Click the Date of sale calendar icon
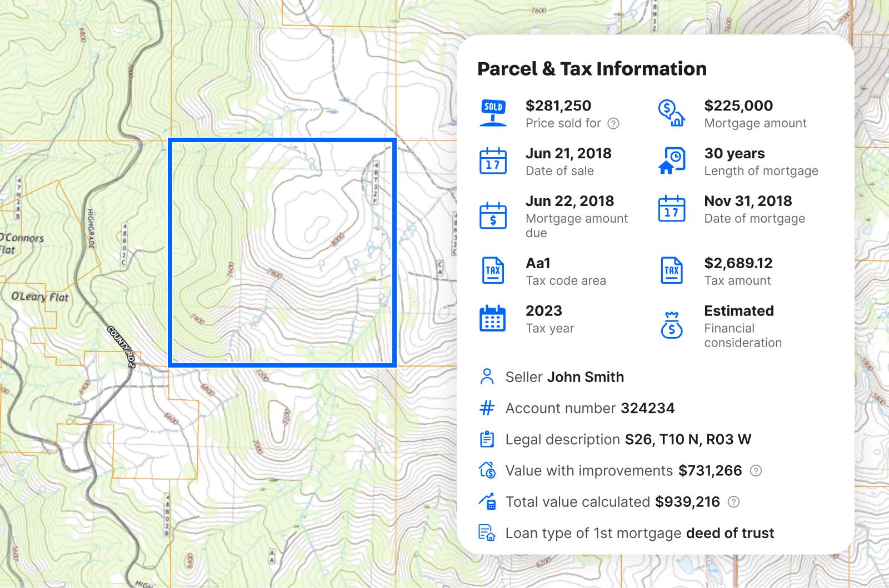The height and width of the screenshot is (588, 889). point(493,161)
